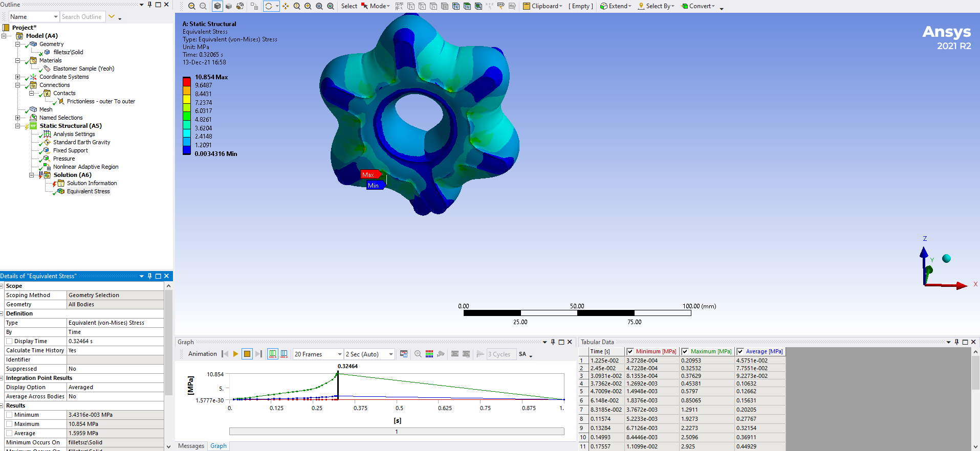
Task: Click the red Max legend color band
Action: [186, 81]
